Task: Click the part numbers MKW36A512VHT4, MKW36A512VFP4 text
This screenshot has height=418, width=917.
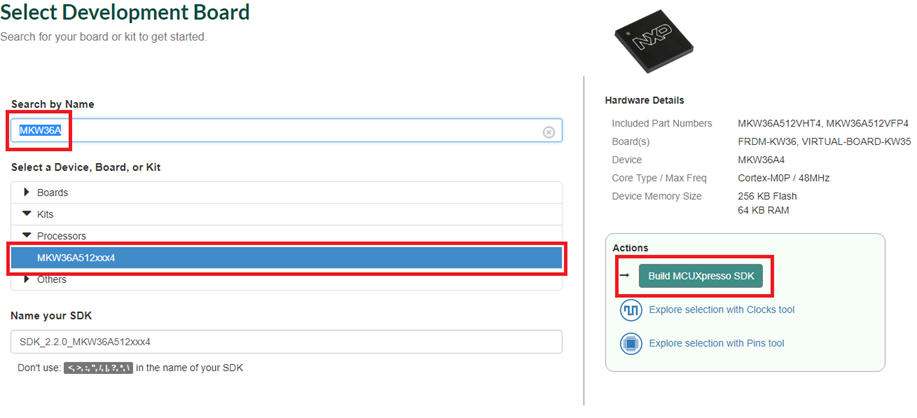Action: point(823,123)
